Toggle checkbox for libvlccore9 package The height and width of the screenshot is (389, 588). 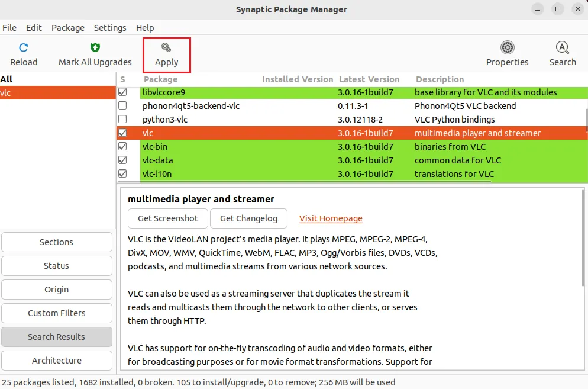point(122,92)
